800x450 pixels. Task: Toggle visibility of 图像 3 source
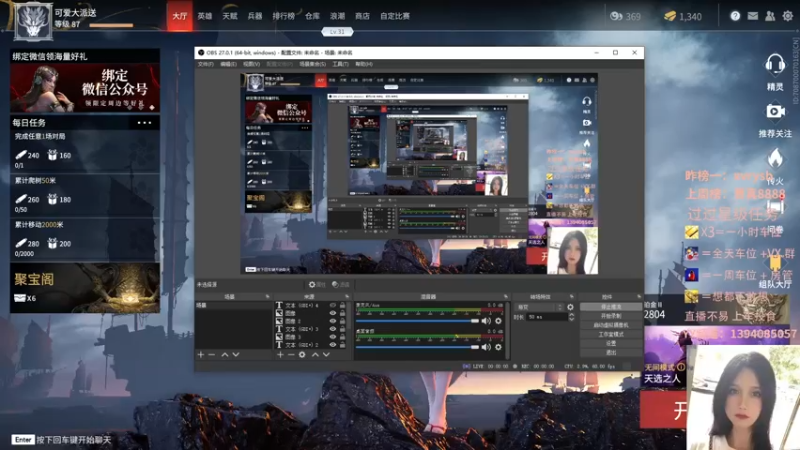(333, 337)
